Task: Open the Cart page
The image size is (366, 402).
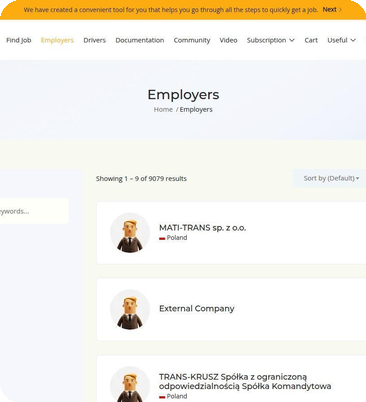Action: (311, 40)
